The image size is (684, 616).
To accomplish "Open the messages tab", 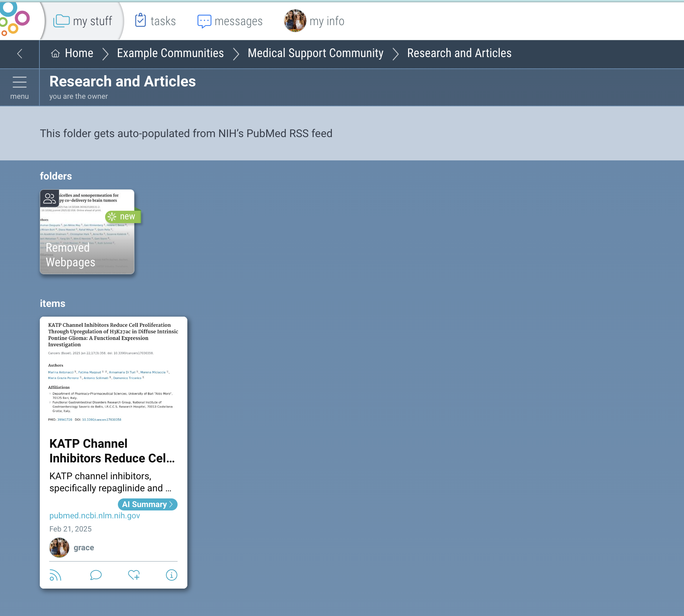I will (x=230, y=21).
